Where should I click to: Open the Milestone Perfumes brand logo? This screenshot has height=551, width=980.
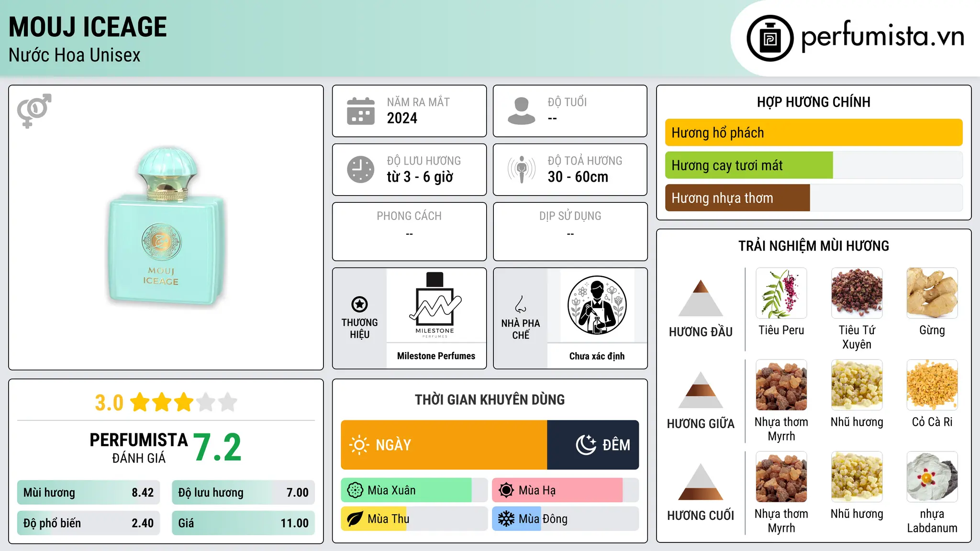click(x=435, y=305)
